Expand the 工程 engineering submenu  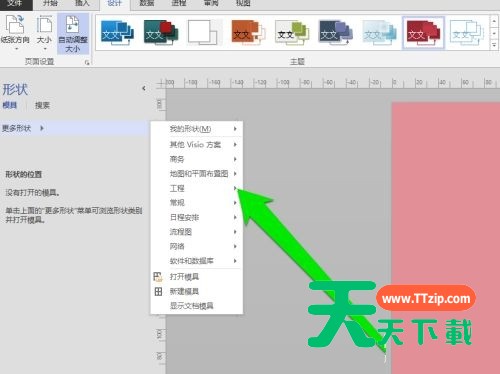click(x=197, y=188)
